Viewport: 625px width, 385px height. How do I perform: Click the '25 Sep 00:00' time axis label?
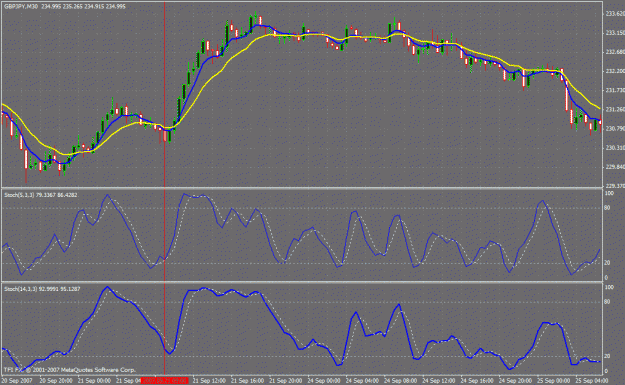(x=553, y=381)
